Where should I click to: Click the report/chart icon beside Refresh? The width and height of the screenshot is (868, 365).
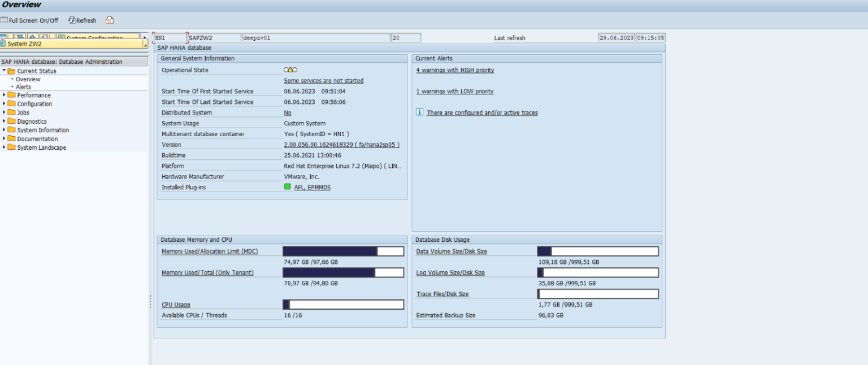109,20
